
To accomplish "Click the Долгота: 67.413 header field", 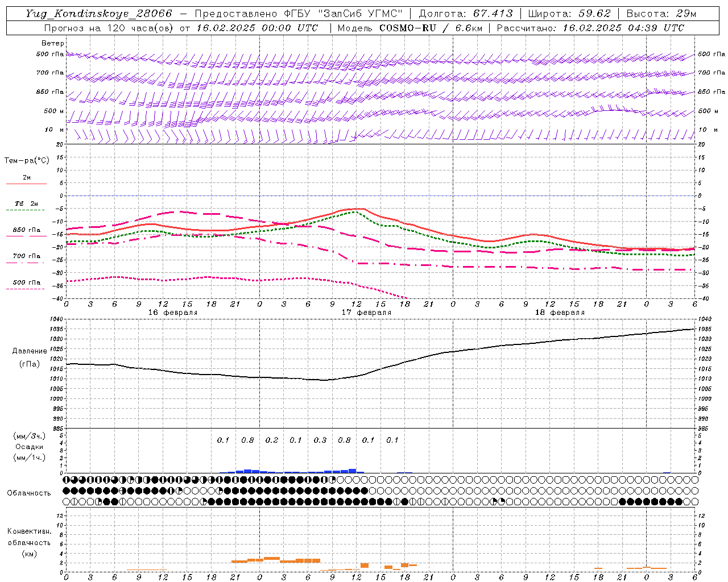I will click(466, 14).
